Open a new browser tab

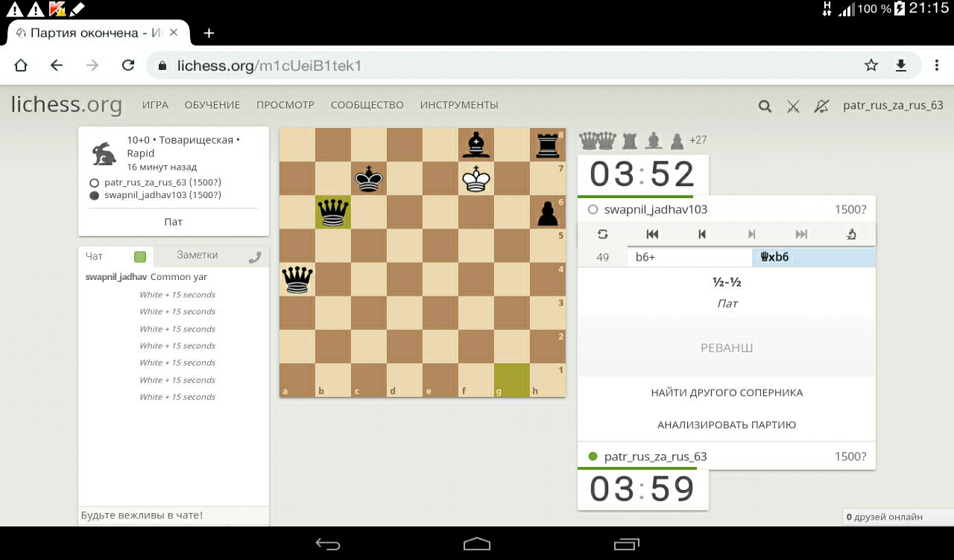click(x=209, y=33)
